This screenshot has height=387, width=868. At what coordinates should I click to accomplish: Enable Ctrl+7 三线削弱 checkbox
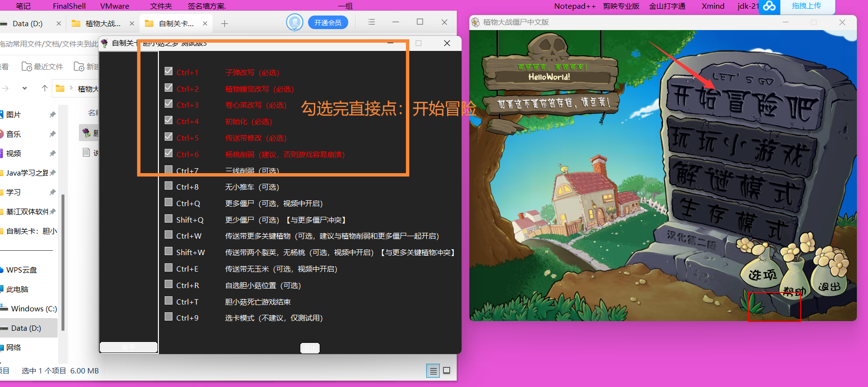(x=169, y=170)
